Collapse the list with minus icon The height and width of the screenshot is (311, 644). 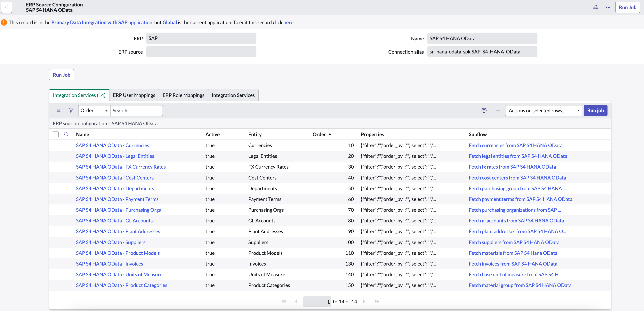(x=498, y=110)
